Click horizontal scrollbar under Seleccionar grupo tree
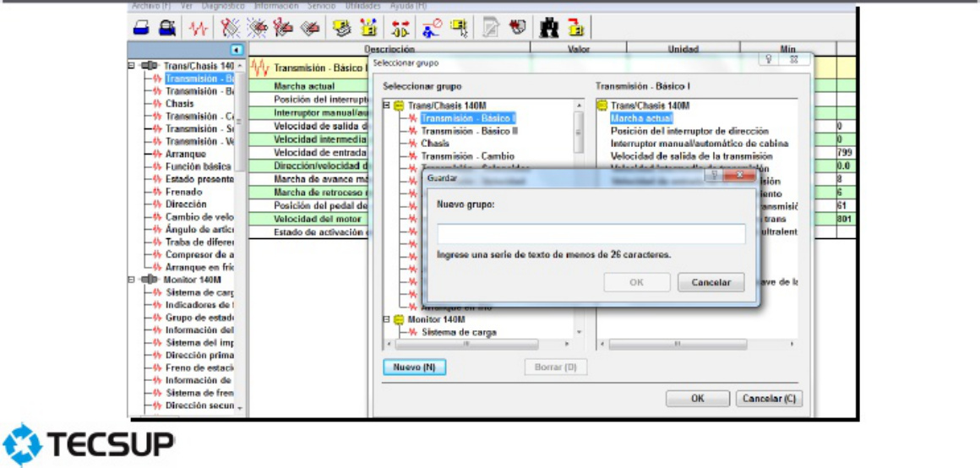The image size is (980, 468). coord(478,345)
